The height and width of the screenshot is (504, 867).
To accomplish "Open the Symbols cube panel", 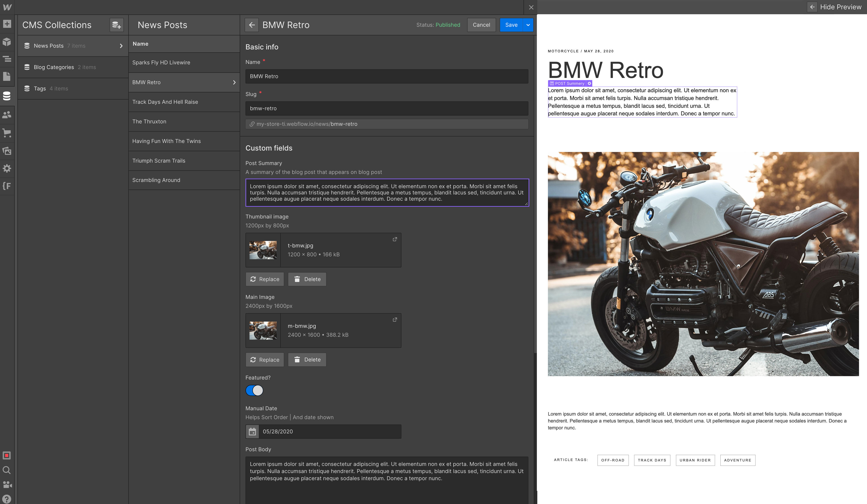I will (x=7, y=42).
